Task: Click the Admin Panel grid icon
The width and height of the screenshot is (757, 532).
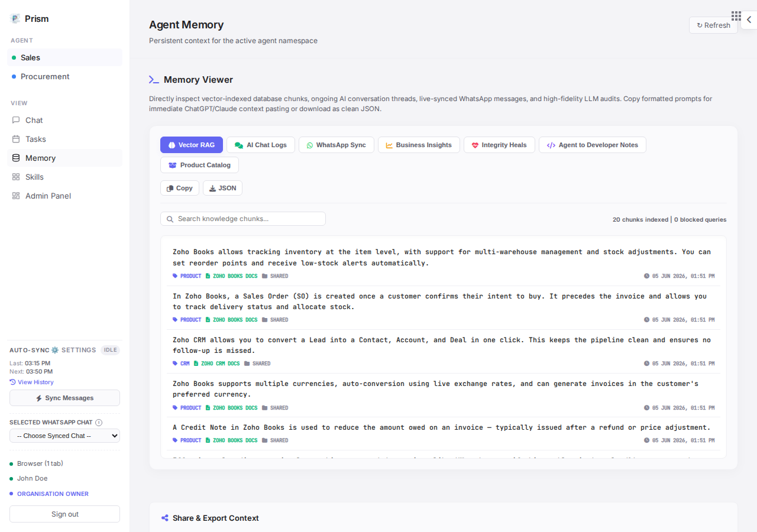Action: click(x=16, y=196)
